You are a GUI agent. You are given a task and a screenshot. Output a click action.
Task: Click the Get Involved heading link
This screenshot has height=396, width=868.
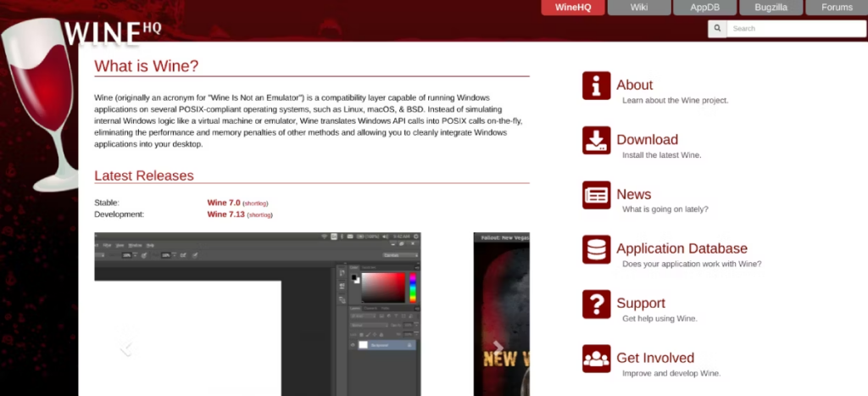pos(655,358)
